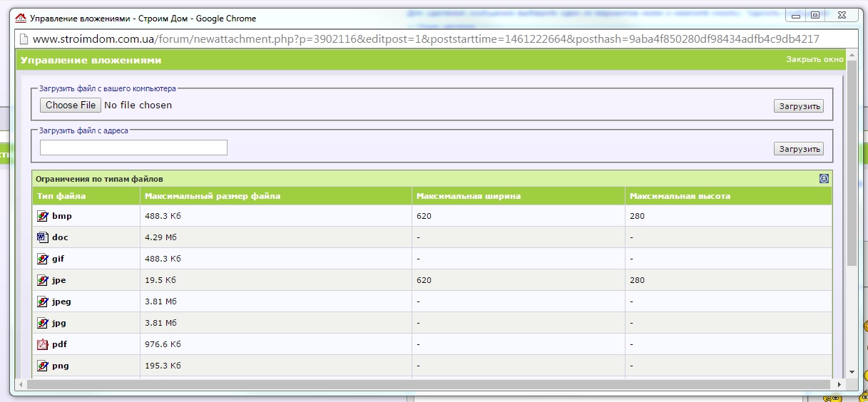Click the vertical scrollbar down arrow
The image size is (868, 402).
point(852,372)
